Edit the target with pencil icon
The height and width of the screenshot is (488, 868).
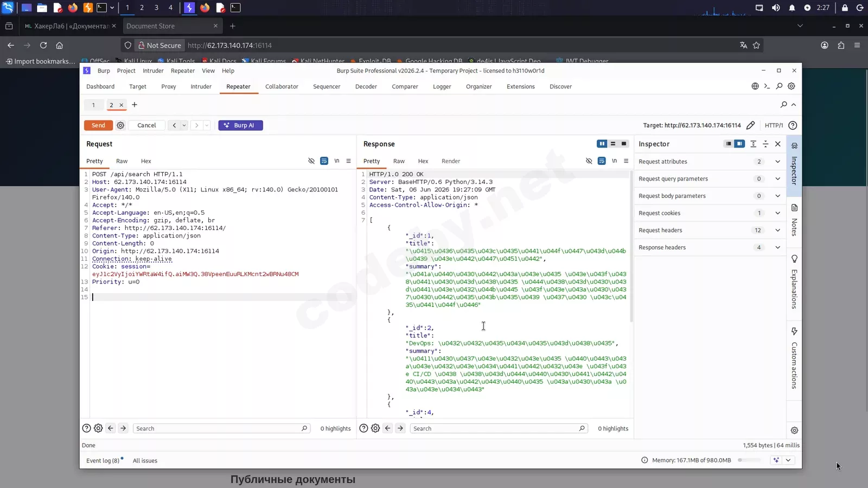pyautogui.click(x=750, y=125)
